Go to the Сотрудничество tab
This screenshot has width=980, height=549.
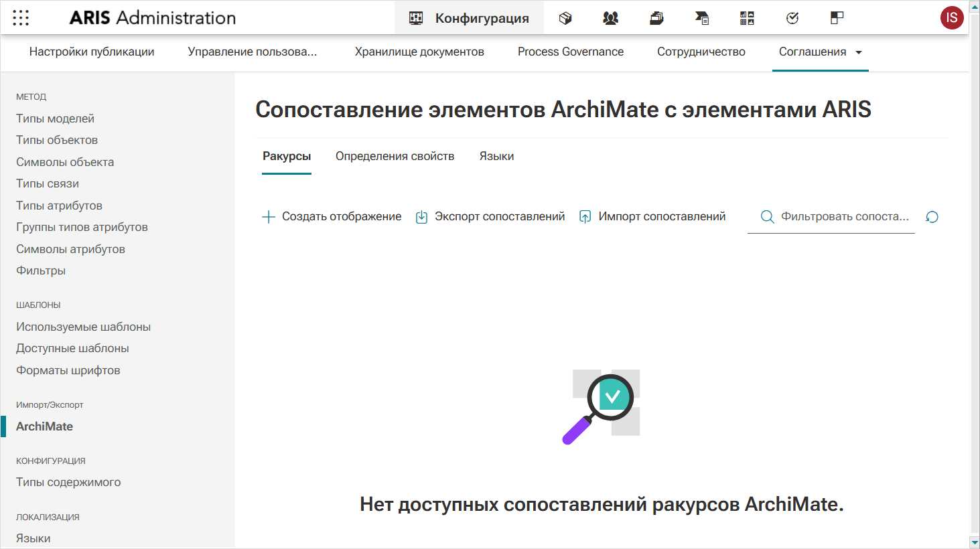coord(701,52)
